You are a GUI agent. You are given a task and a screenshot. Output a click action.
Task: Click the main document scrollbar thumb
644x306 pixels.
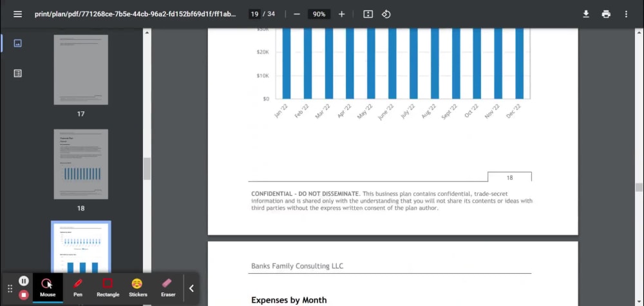coord(639,187)
